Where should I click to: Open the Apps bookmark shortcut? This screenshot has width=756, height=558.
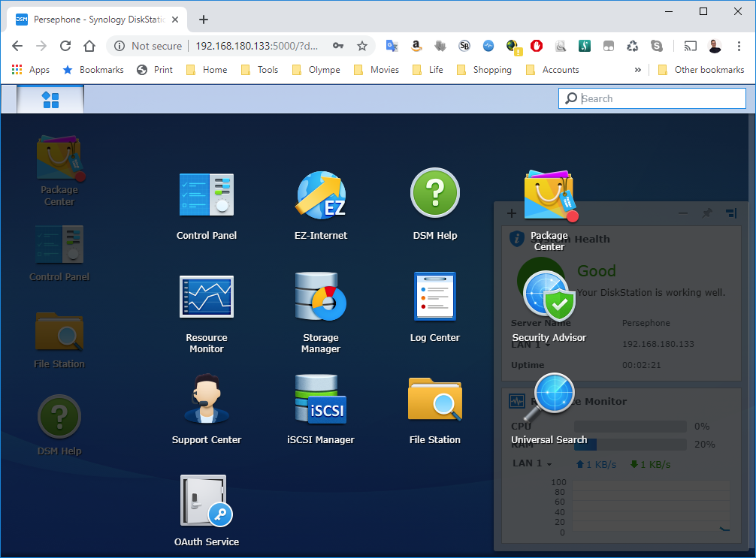click(30, 70)
